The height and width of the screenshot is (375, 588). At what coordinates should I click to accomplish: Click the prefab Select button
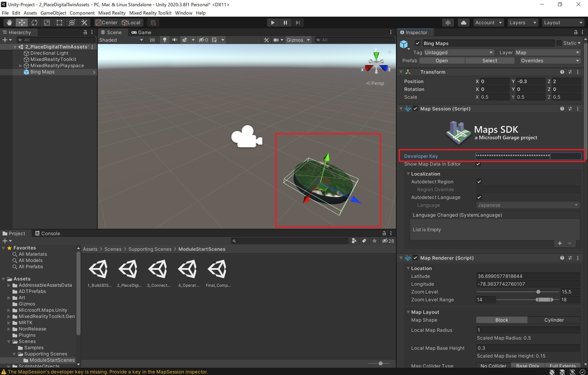[x=490, y=61]
